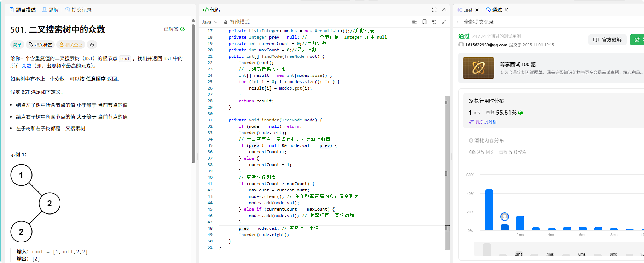Viewport: 644px width, 263px height.
Task: Click the clapping hands icon beside 55.61%
Action: pyautogui.click(x=521, y=113)
